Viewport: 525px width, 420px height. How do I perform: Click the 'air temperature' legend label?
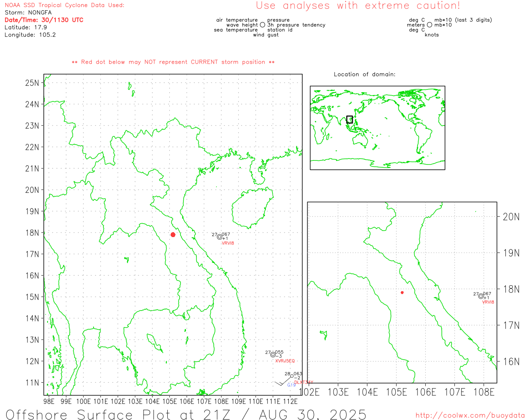(237, 20)
